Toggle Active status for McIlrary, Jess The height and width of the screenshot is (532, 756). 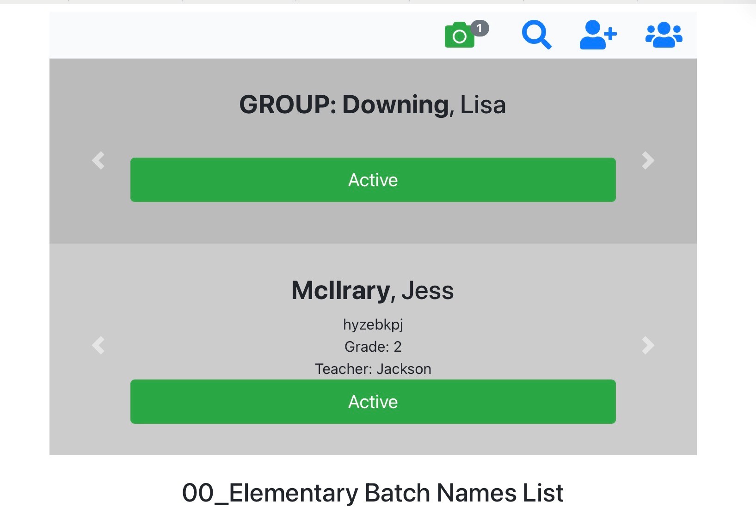pyautogui.click(x=373, y=402)
